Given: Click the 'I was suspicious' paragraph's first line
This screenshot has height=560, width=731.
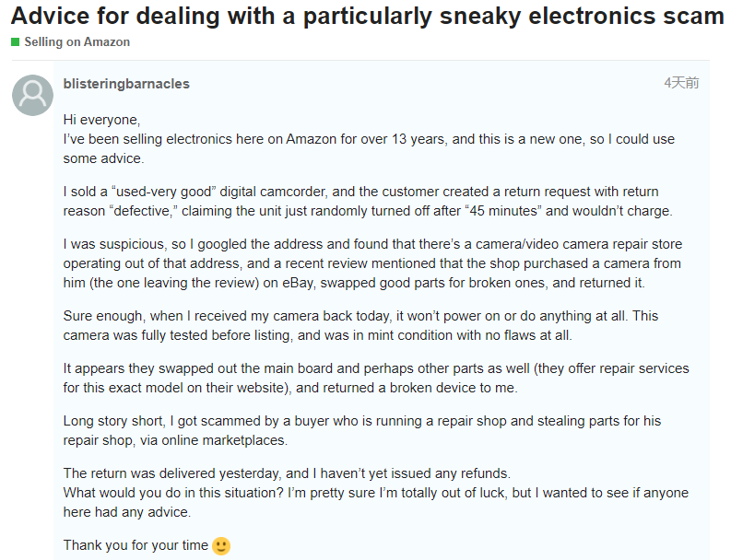Looking at the screenshot, I should pyautogui.click(x=372, y=244).
